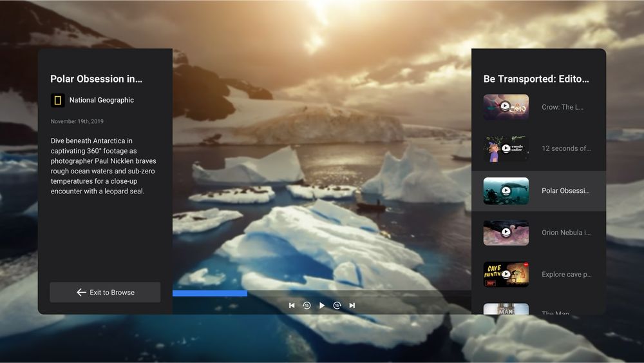Click the November 19th, 2019 date
Screen dimensions: 644x363
(77, 121)
